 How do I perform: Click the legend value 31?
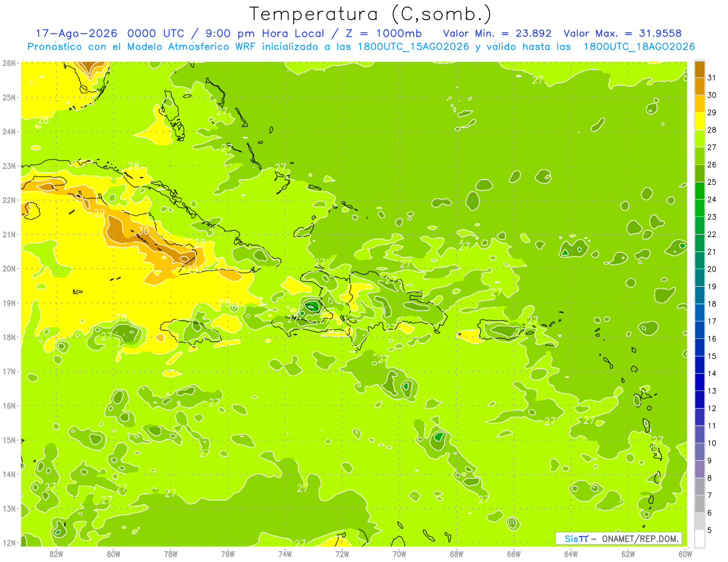click(x=712, y=77)
